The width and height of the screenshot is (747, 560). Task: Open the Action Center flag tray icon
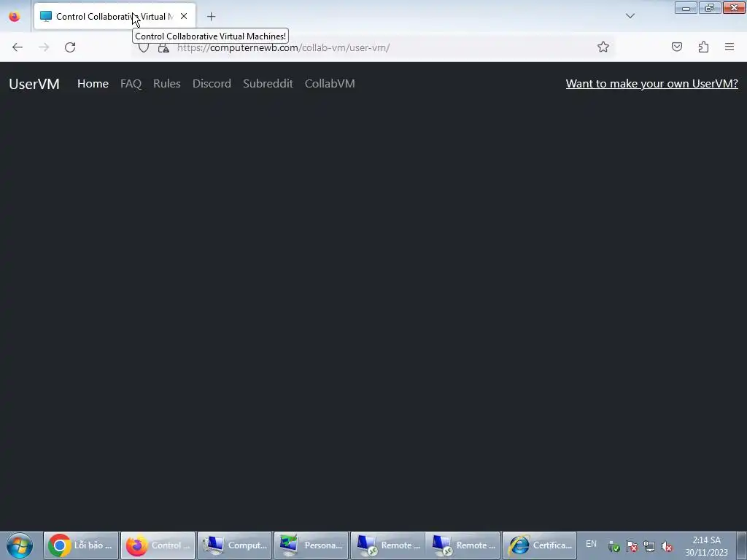coord(632,547)
